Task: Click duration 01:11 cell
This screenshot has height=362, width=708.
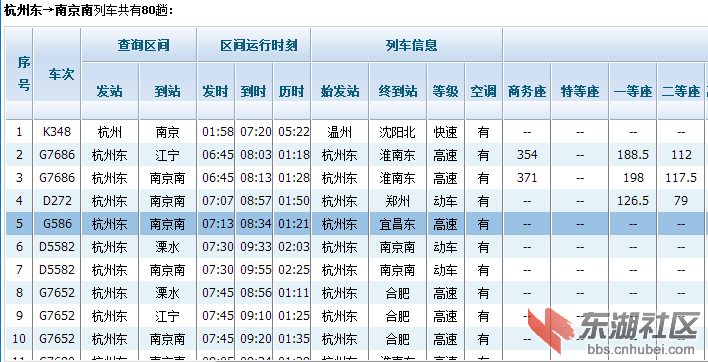Action: coord(293,293)
